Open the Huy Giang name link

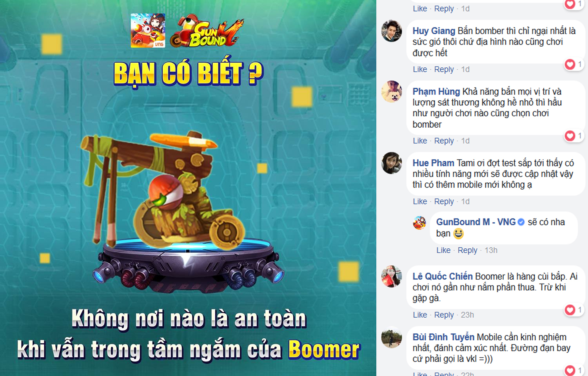pyautogui.click(x=434, y=31)
